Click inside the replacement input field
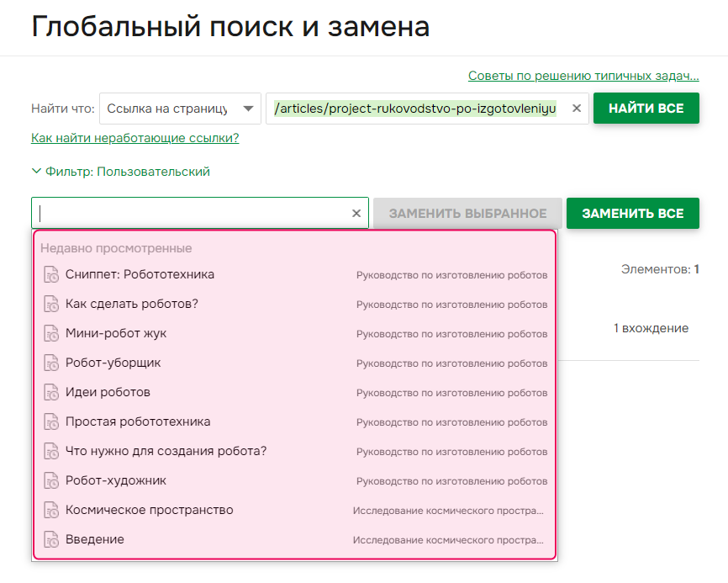728x583 pixels. coord(193,213)
